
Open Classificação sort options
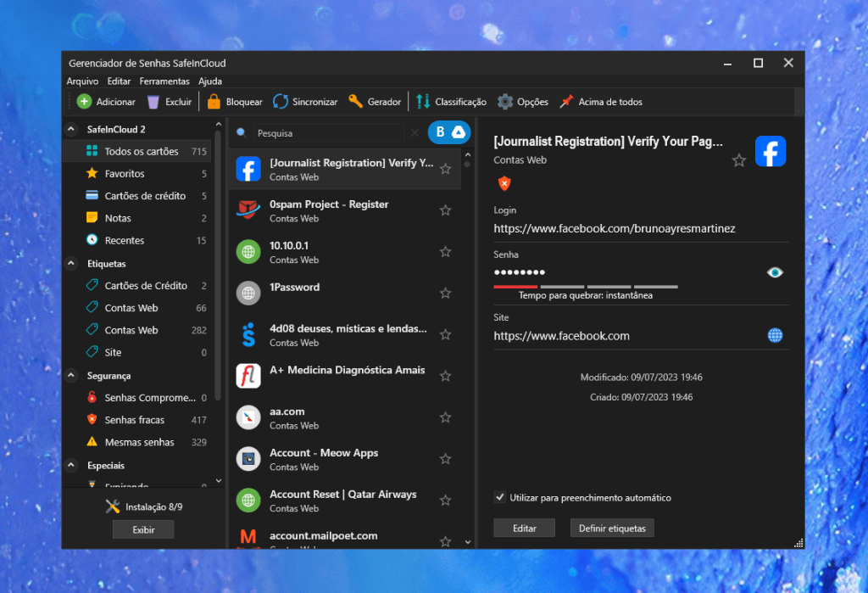pyautogui.click(x=451, y=102)
